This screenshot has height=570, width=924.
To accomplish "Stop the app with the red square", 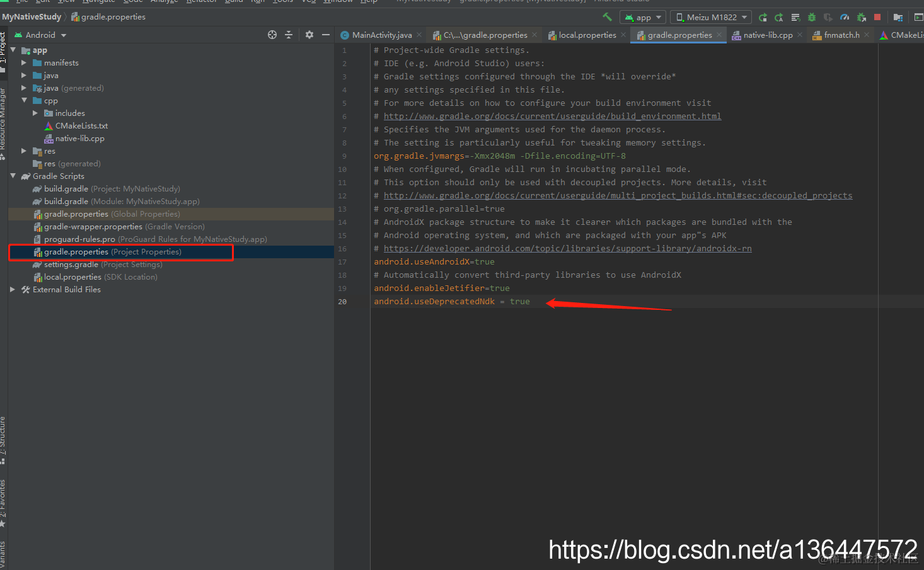I will (877, 17).
